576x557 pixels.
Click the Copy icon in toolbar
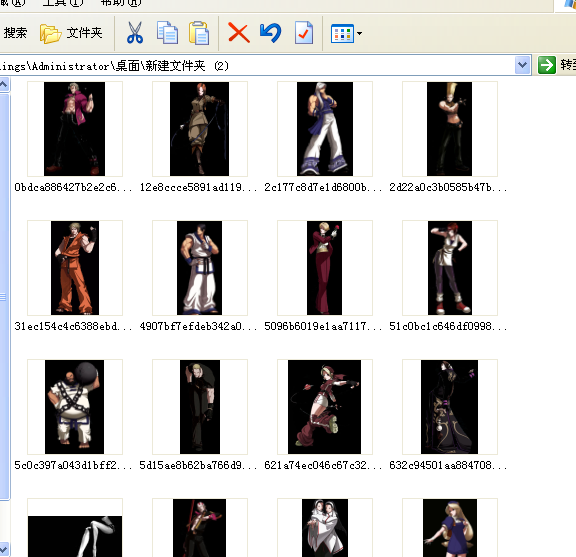[x=168, y=33]
